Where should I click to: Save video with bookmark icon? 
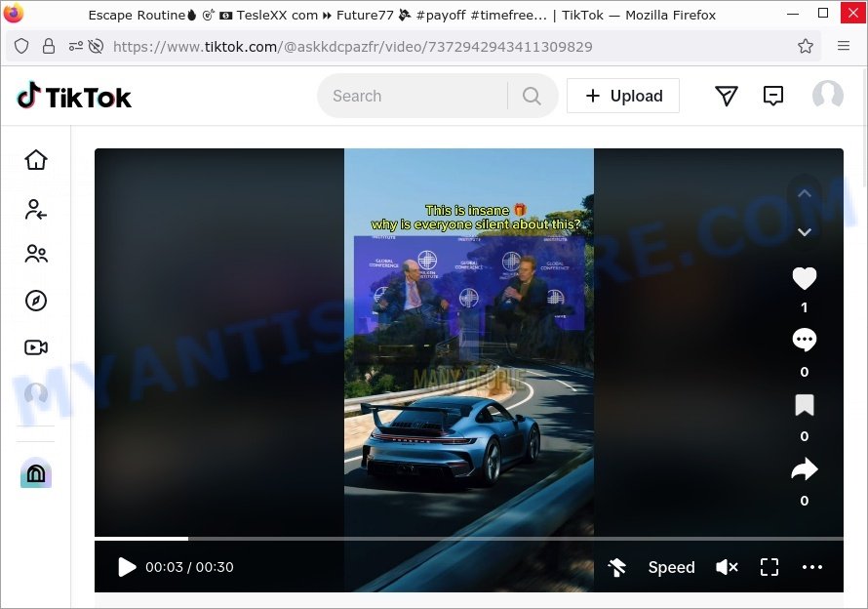(x=805, y=405)
